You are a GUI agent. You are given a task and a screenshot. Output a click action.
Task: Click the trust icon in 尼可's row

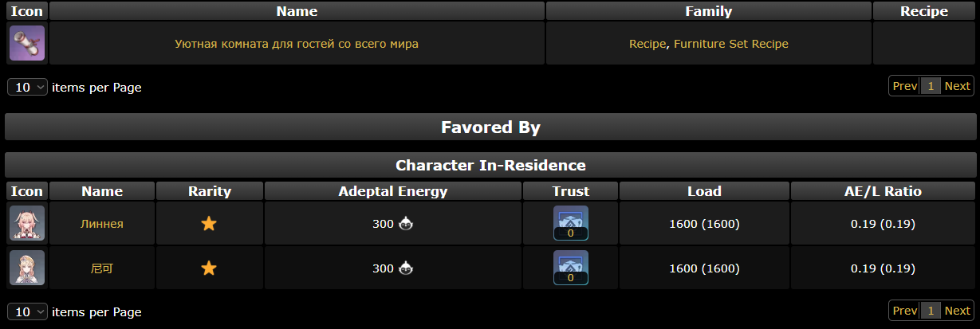pyautogui.click(x=570, y=268)
